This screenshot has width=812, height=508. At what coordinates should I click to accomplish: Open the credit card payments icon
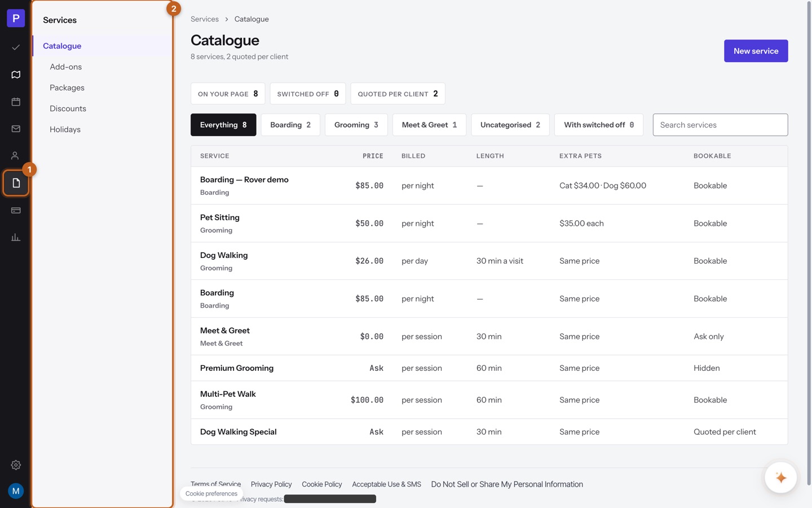[x=16, y=210]
